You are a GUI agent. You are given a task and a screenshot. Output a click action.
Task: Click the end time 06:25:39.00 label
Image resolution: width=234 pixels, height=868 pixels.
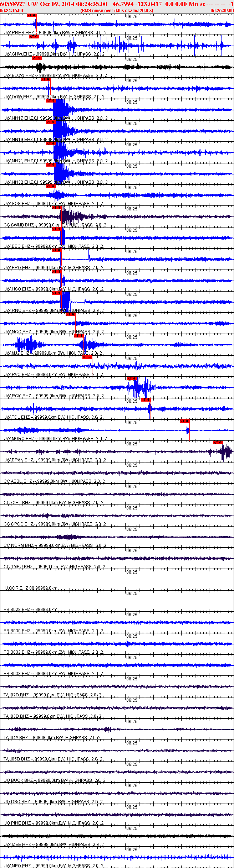pos(222,11)
